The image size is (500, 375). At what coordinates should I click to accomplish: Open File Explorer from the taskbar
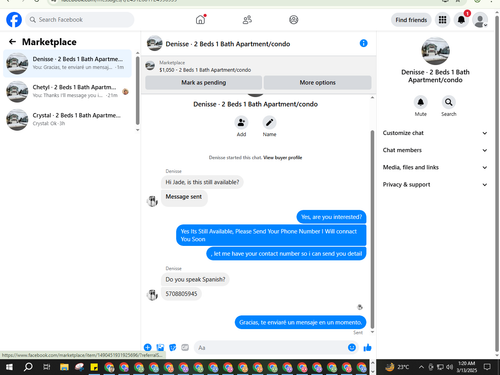(x=64, y=367)
